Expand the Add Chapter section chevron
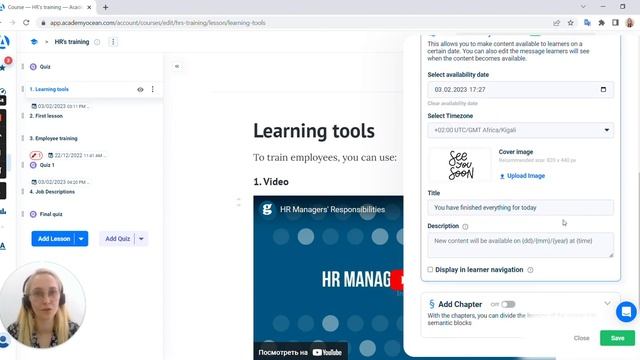The image size is (640, 360). 607,303
